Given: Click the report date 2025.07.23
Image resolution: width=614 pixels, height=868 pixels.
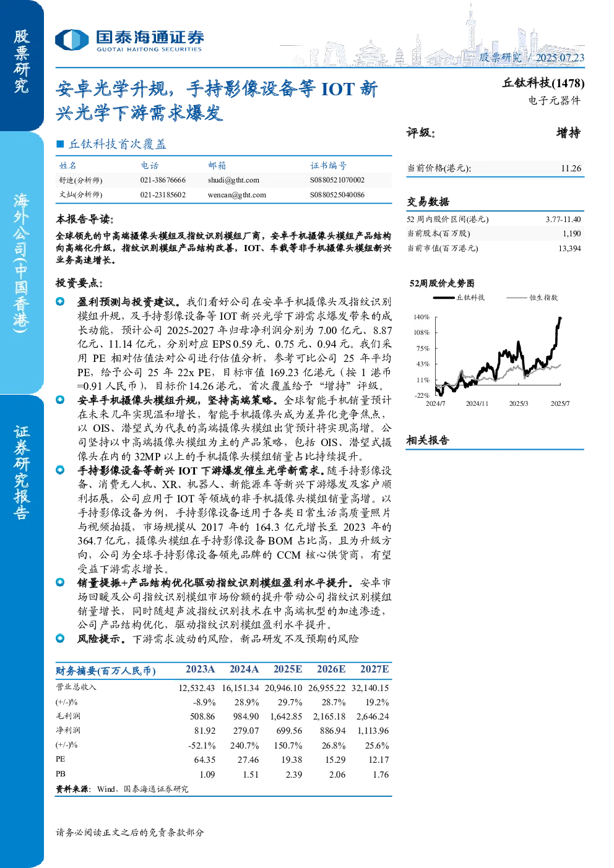Looking at the screenshot, I should point(560,58).
